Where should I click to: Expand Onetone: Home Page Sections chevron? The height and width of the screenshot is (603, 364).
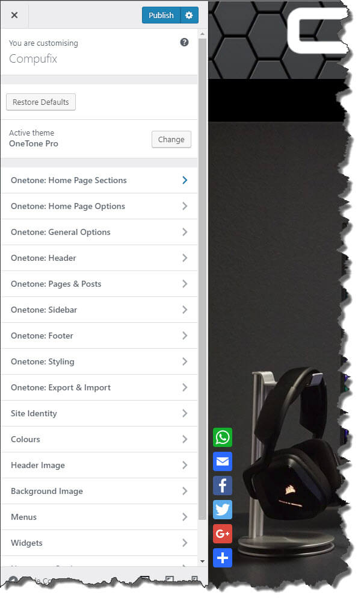point(185,180)
